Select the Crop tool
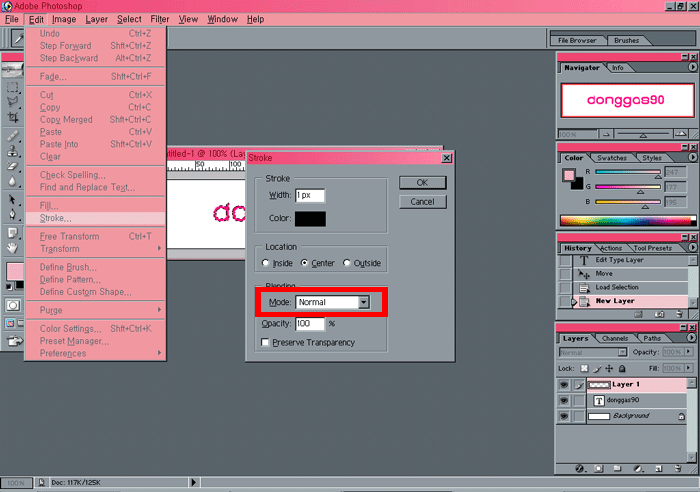The height and width of the screenshot is (492, 700). point(12,117)
